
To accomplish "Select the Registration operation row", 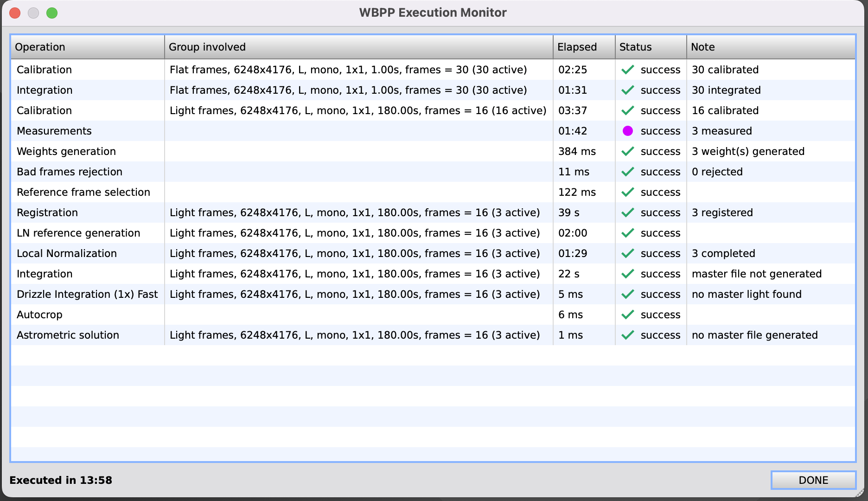I will (47, 212).
